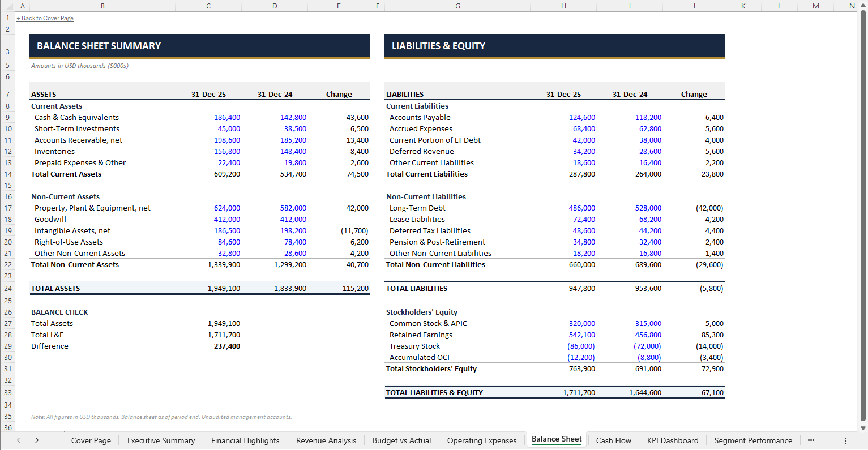Click the scrollbar down arrow
The width and height of the screenshot is (868, 450).
pyautogui.click(x=863, y=428)
